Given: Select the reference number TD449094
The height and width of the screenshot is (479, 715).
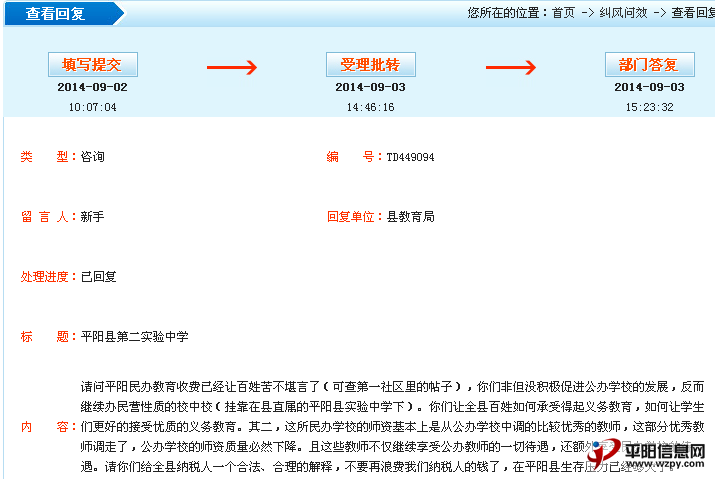Looking at the screenshot, I should tap(410, 157).
